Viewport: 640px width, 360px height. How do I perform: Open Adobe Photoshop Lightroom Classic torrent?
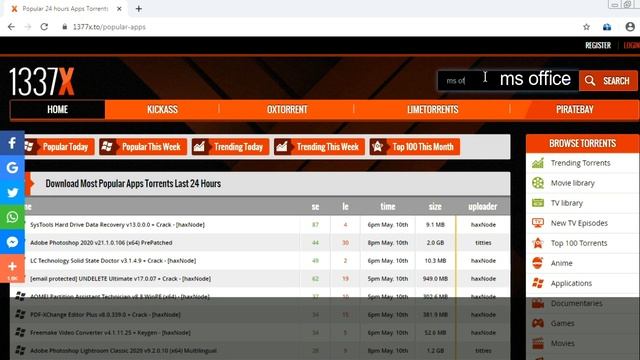(123, 351)
